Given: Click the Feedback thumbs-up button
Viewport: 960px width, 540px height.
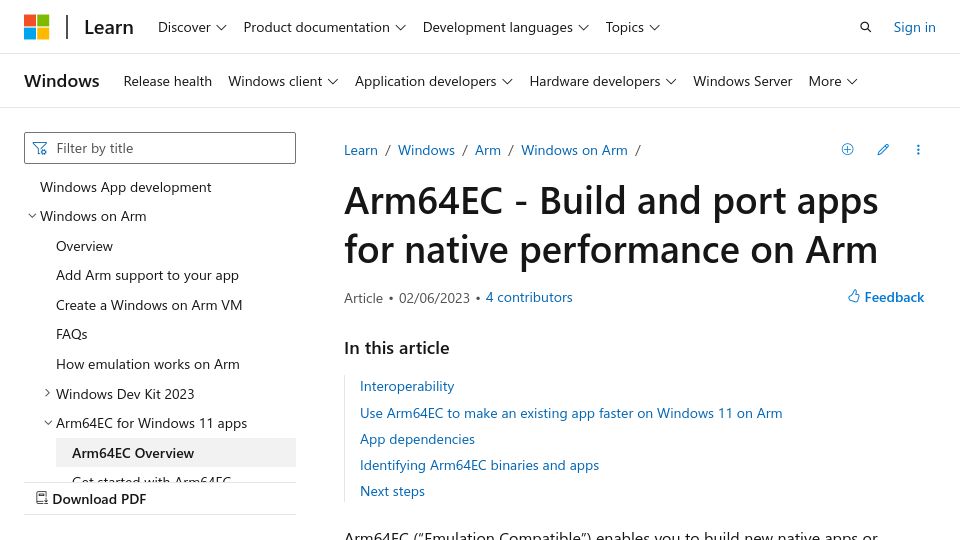Looking at the screenshot, I should click(x=886, y=297).
